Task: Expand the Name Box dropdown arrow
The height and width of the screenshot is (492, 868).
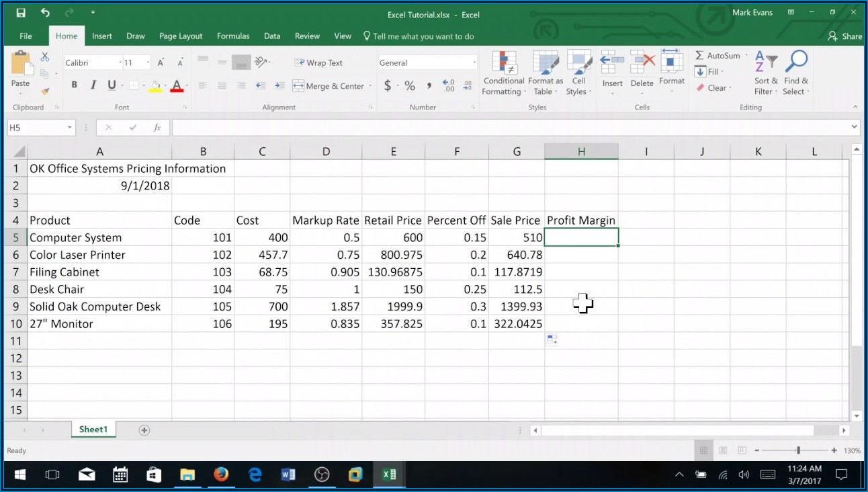Action: click(x=70, y=128)
